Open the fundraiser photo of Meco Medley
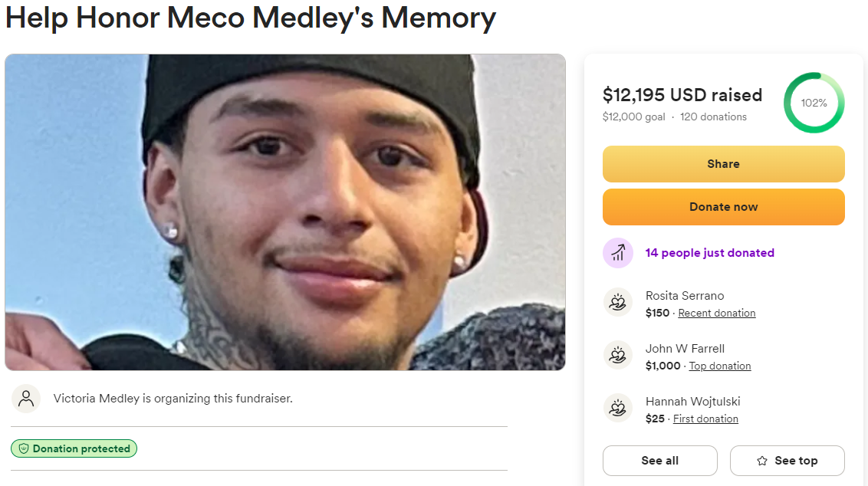The image size is (868, 486). point(285,212)
